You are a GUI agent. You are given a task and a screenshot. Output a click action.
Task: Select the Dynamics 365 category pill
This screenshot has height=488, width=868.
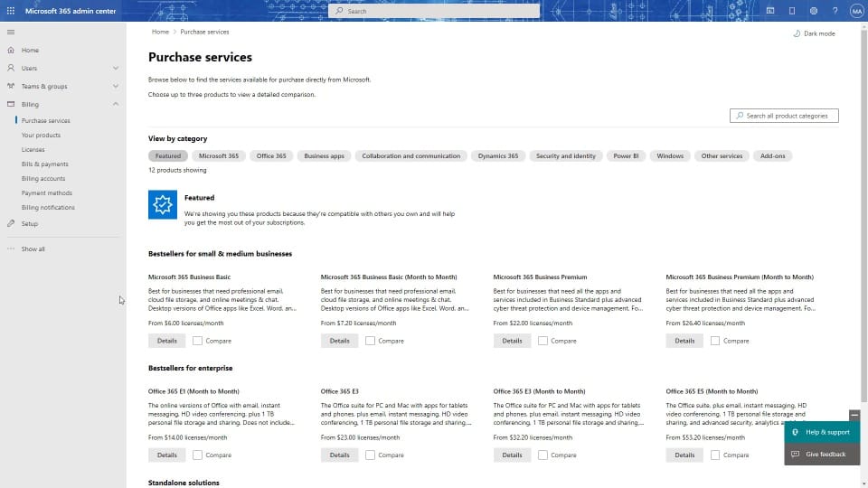tap(498, 156)
